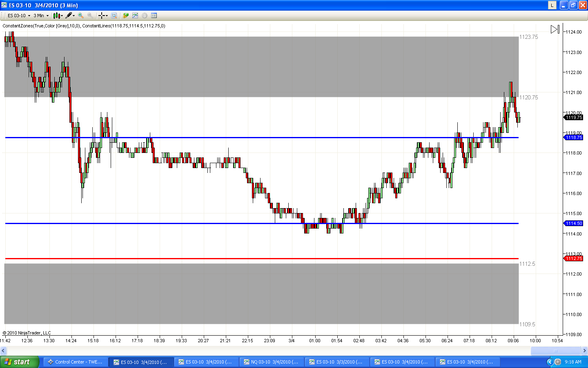Click the 9:18 AM taskbar clock
Image resolution: width=588 pixels, height=368 pixels.
click(573, 362)
